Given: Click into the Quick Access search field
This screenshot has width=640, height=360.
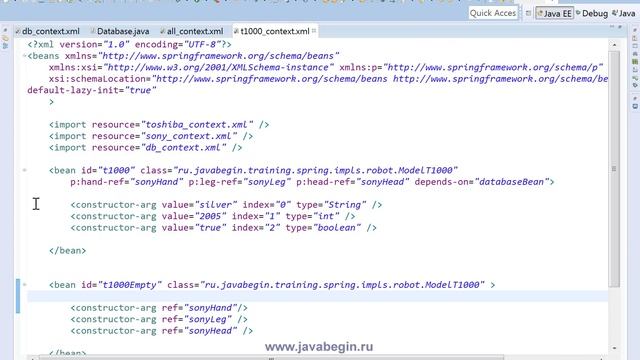Looking at the screenshot, I should 493,13.
